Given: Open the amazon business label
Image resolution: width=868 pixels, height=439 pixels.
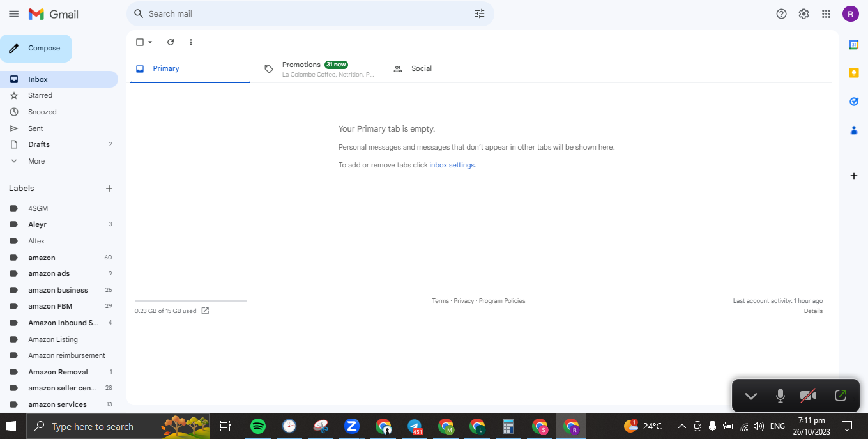Looking at the screenshot, I should (x=59, y=290).
